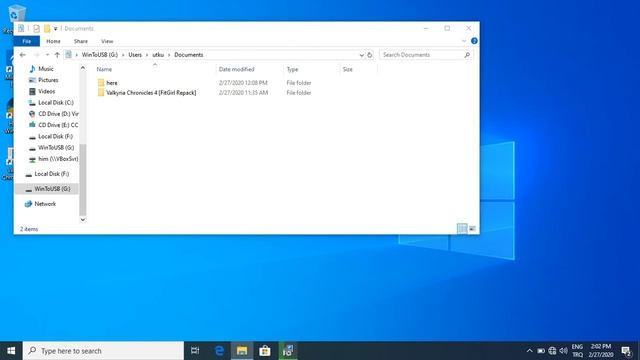Click the Forward navigation arrow
640x360 pixels.
(36, 55)
